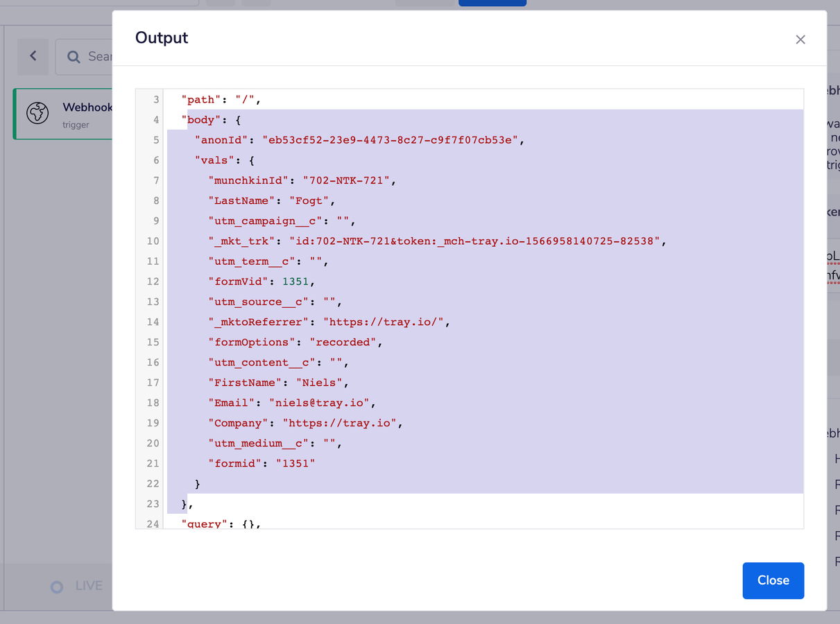Click the LIVE status indicator circle
The height and width of the screenshot is (624, 840).
pos(57,587)
